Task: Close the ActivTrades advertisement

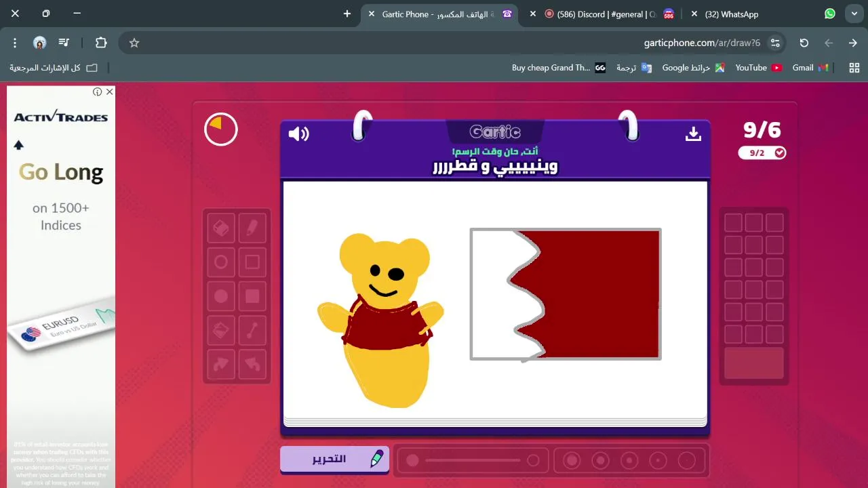Action: point(109,91)
